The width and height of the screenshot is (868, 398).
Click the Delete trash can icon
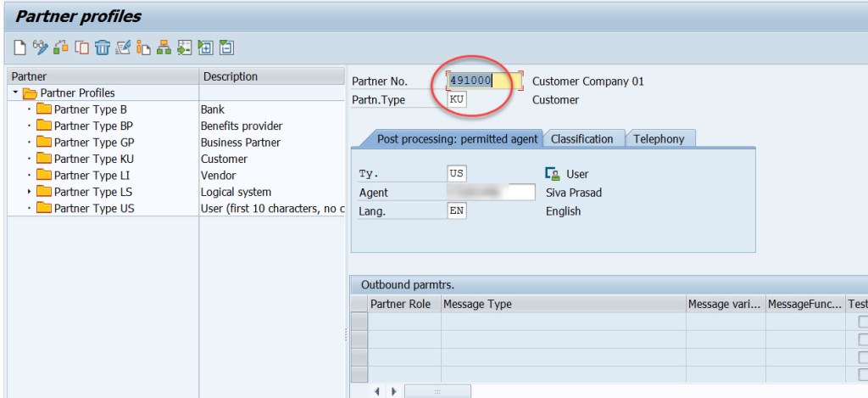(x=102, y=48)
